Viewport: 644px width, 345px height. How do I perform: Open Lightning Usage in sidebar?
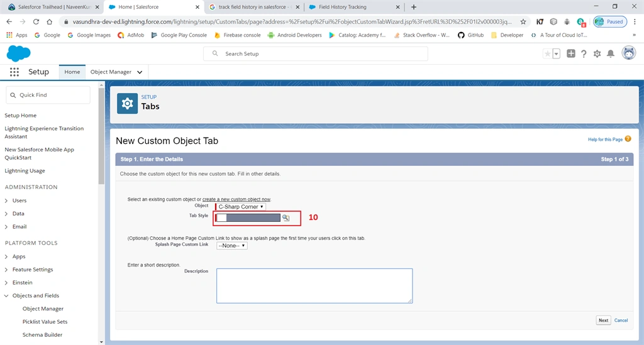tap(25, 171)
